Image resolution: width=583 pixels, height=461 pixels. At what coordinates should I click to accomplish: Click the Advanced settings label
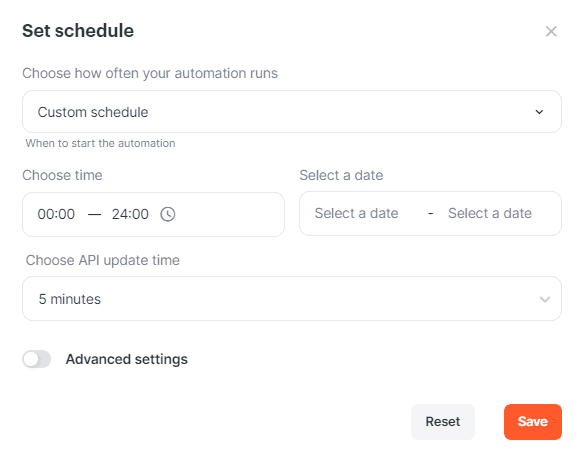click(127, 359)
